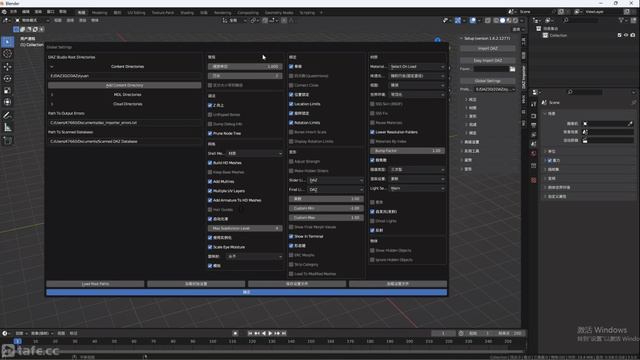Open the Texture Paint workspace tab
This screenshot has height=360, width=640.
coord(162,13)
